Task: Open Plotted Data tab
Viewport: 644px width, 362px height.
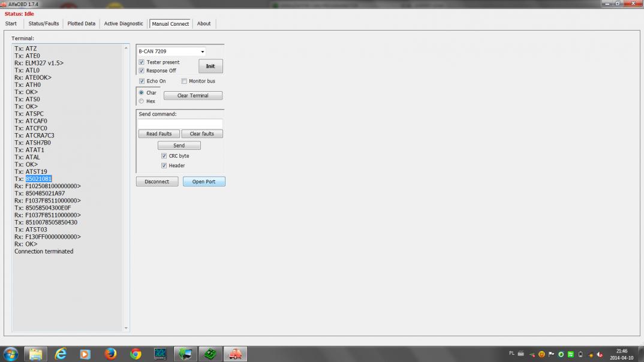Action: coord(82,23)
